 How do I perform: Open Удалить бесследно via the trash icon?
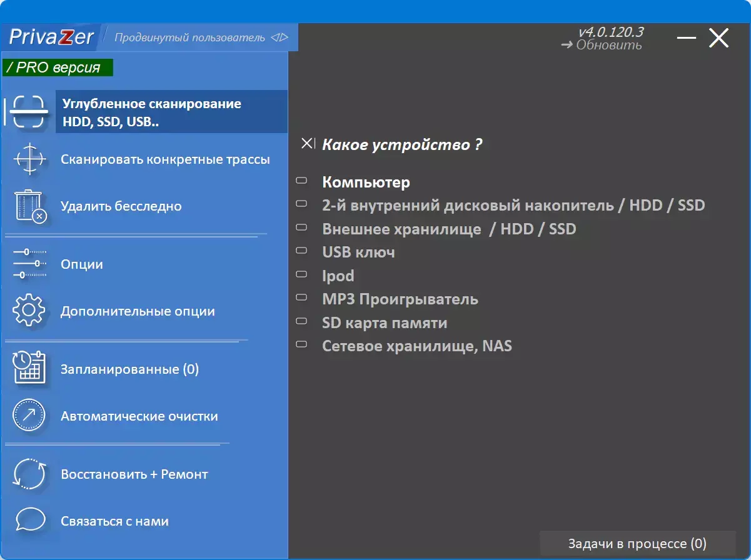pos(28,206)
